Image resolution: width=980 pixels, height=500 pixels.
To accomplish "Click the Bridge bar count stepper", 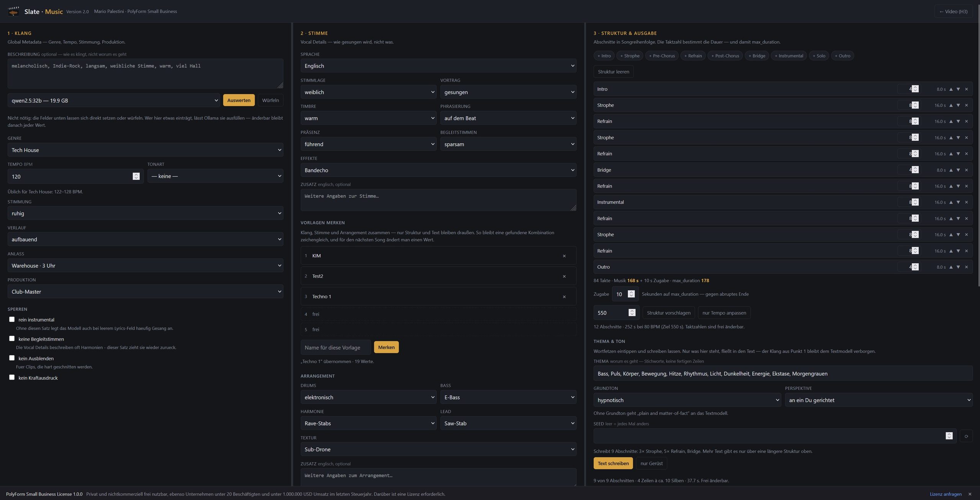I will [x=915, y=169].
